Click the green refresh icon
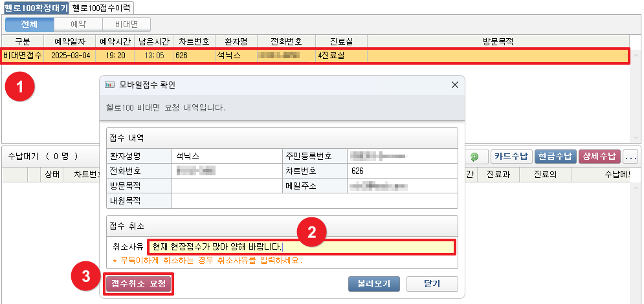 coord(476,157)
